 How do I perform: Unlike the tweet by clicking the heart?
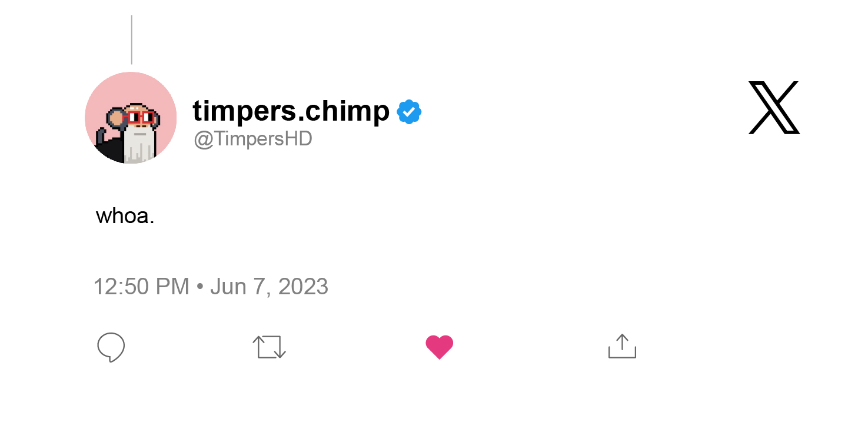pyautogui.click(x=439, y=347)
